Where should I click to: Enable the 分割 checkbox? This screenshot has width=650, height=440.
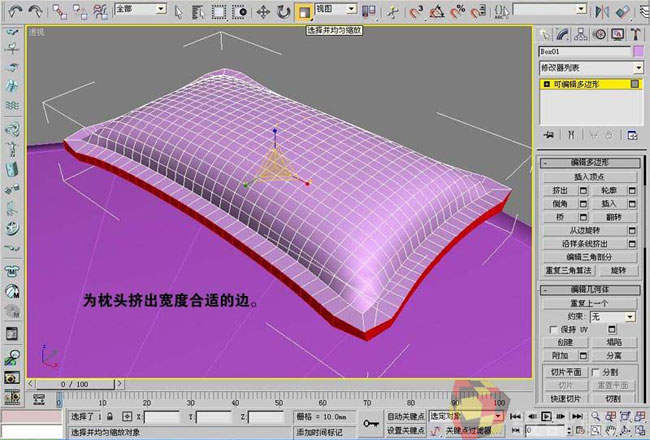tap(595, 372)
